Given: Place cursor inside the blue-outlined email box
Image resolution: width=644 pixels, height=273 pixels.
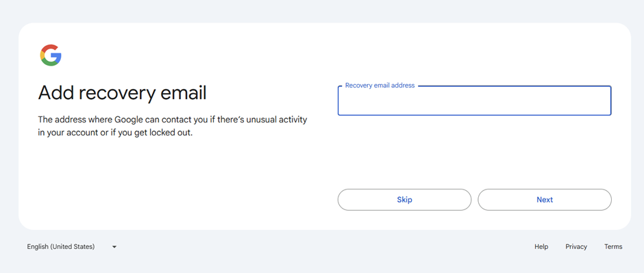Looking at the screenshot, I should [474, 101].
